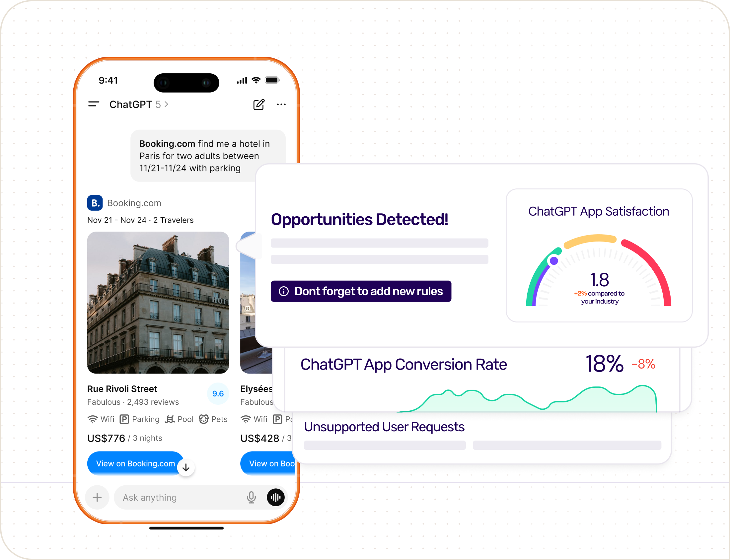This screenshot has height=560, width=730.
Task: Open the hamburger sidebar menu
Action: click(94, 104)
